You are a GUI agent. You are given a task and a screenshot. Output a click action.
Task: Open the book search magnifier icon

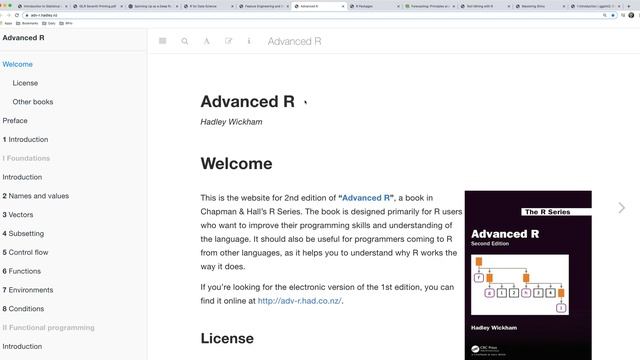pyautogui.click(x=184, y=41)
